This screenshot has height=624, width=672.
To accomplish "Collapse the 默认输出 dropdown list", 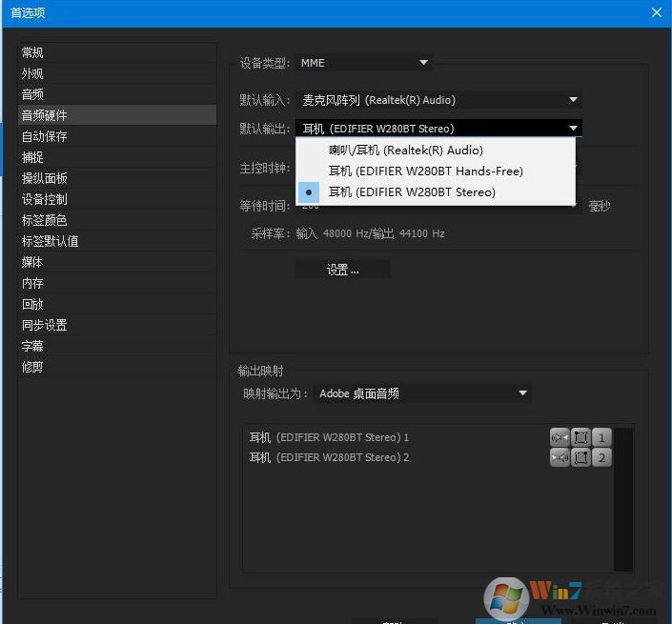I will tap(438, 128).
